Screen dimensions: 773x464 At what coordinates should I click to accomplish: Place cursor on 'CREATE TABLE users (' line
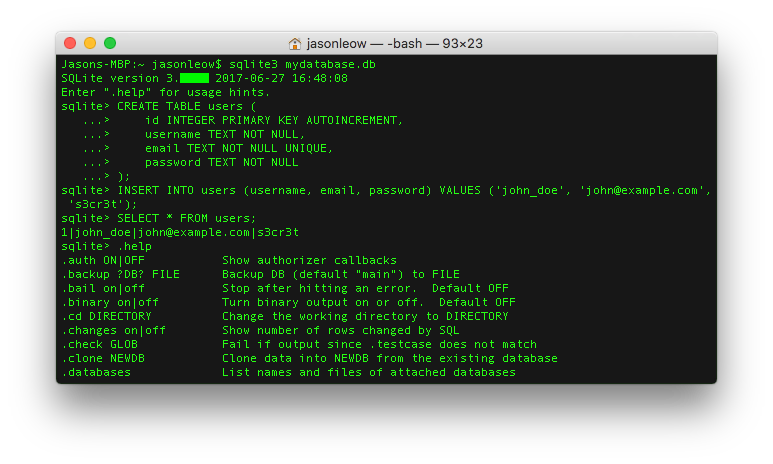[186, 107]
